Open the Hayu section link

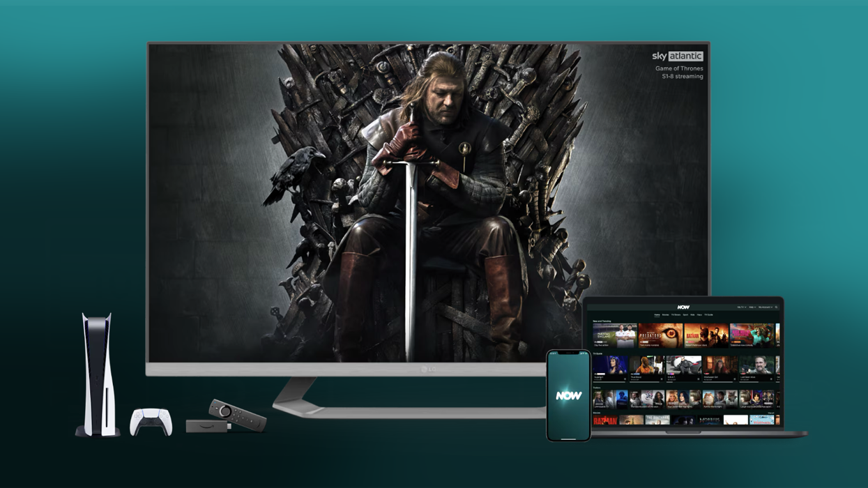coord(700,315)
